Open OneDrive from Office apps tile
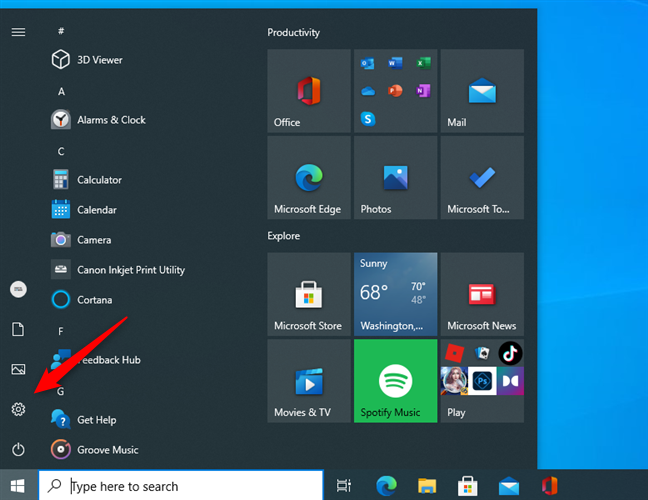This screenshot has height=500, width=648. pos(368,91)
